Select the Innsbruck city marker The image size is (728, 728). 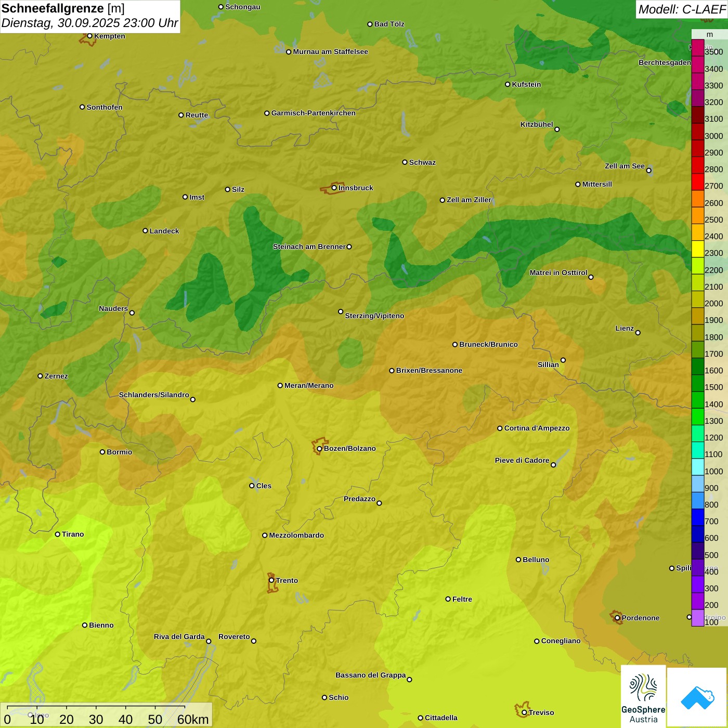coord(334,188)
